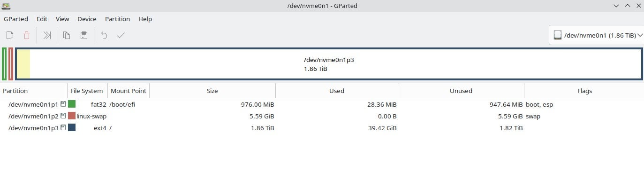Select the /dev/nvme0n1p2 linux-swap row
The height and width of the screenshot is (172, 644).
tap(322, 116)
